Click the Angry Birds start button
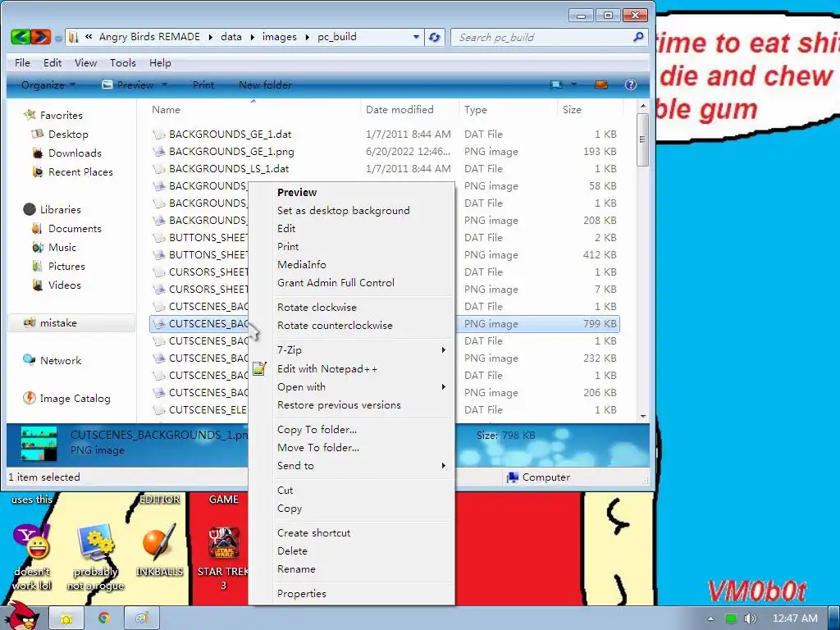Screen dimensions: 840x630 (21, 616)
